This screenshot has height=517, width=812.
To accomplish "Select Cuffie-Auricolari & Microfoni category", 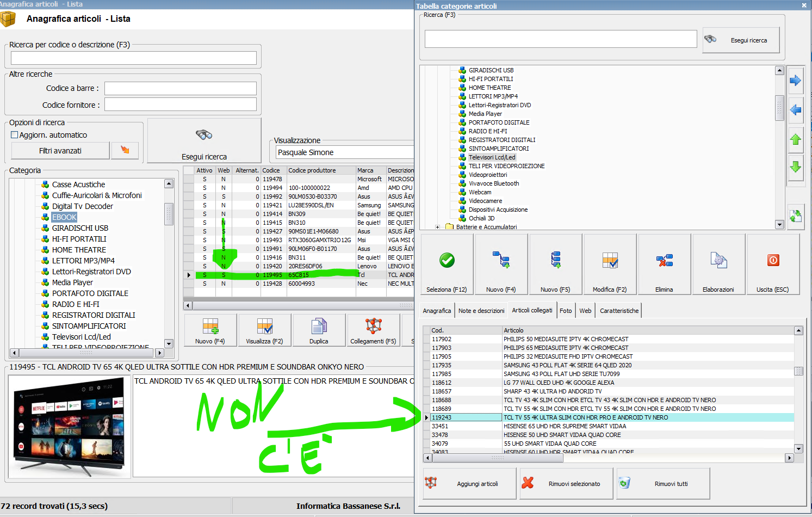I will (97, 195).
